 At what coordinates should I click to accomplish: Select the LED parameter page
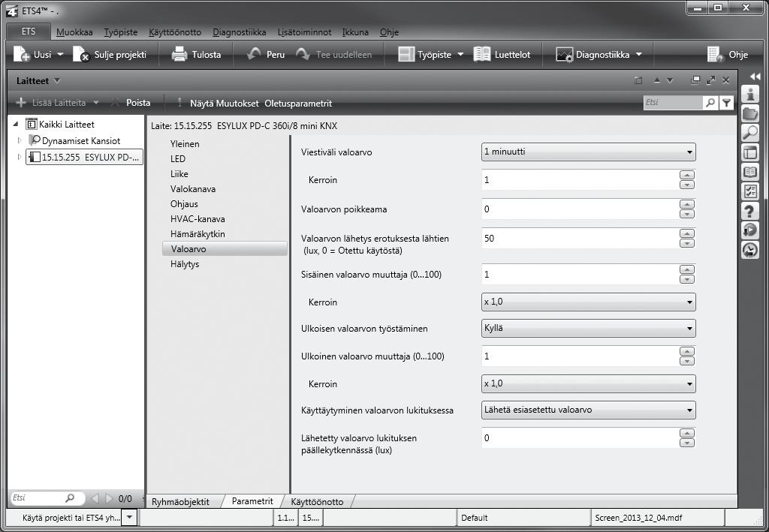click(x=178, y=159)
